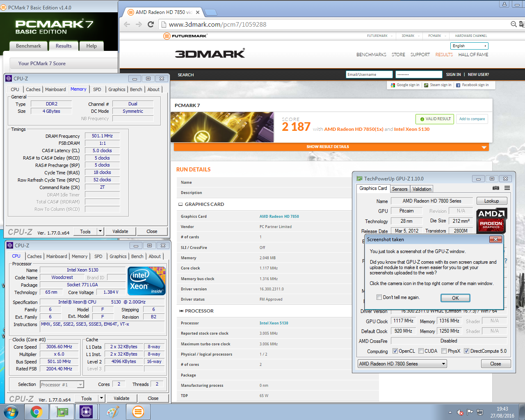
Task: Click the AMD Radeon HD 7850 score link
Action: coord(354,129)
